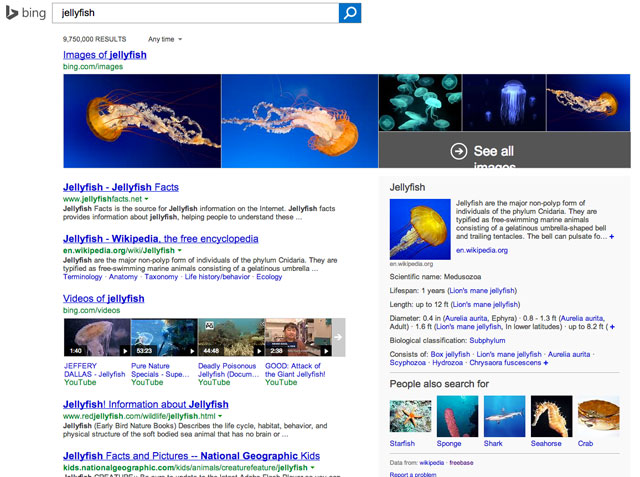Click the next arrow in videos carousel

[x=338, y=337]
